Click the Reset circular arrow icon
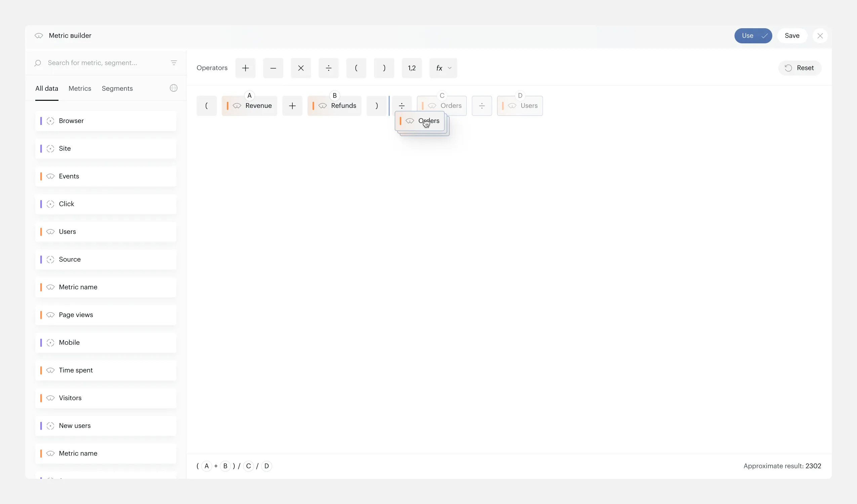This screenshot has width=857, height=504. tap(788, 68)
